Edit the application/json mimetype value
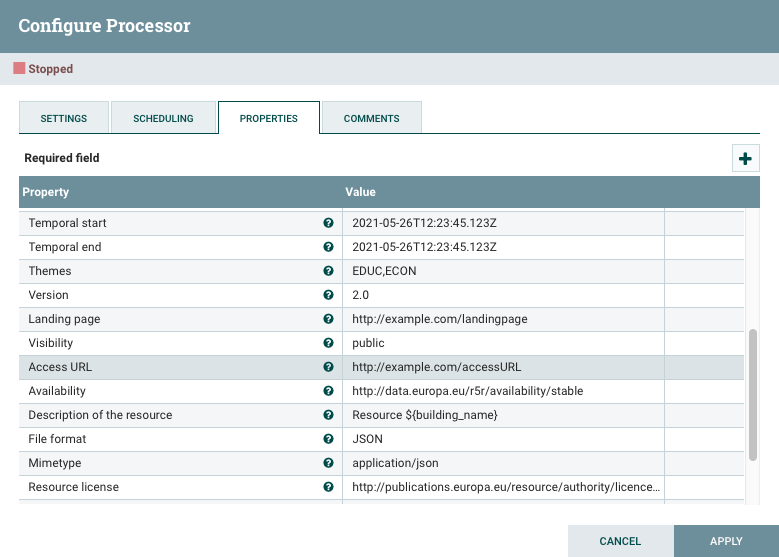 [x=503, y=463]
